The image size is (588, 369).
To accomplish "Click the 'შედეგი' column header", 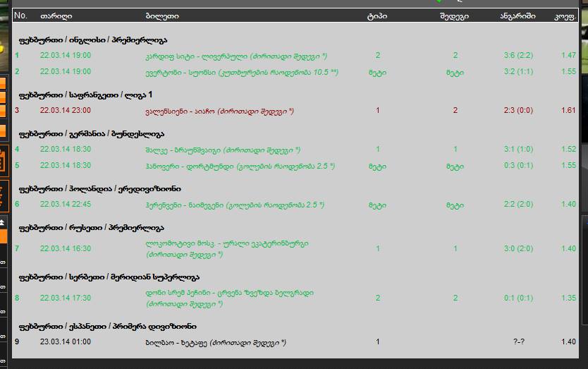I will pos(454,16).
